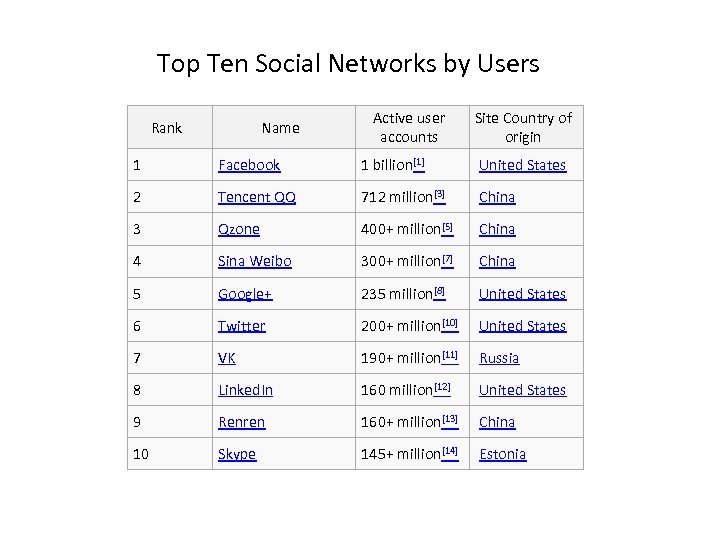Click the Tencent QQ link
The height and width of the screenshot is (540, 720).
(x=256, y=197)
